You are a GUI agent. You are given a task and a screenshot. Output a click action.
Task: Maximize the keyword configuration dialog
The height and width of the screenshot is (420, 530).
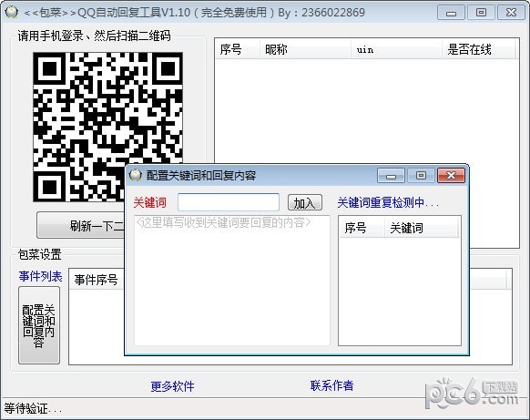[421, 176]
